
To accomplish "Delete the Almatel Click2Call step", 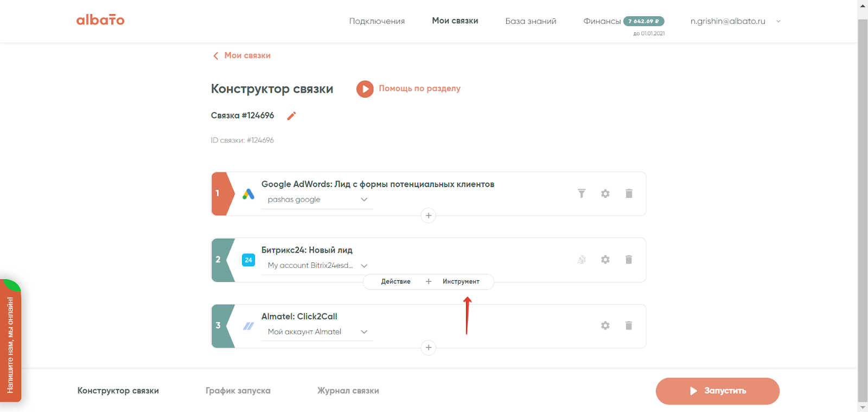I will 629,325.
